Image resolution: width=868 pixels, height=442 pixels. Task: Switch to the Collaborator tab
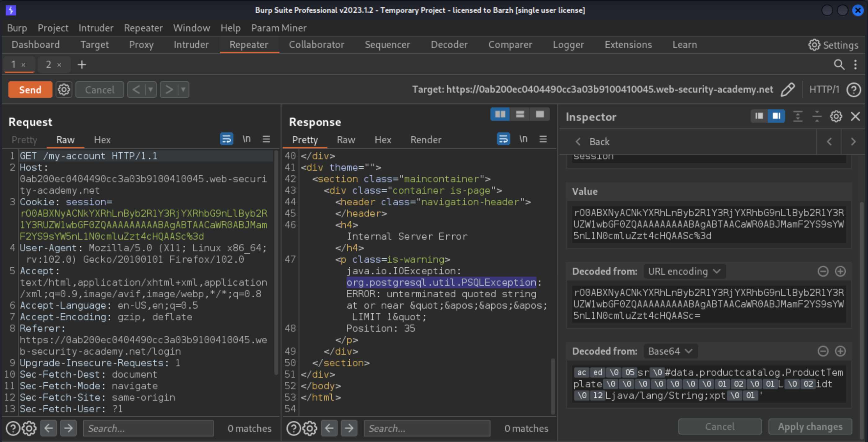[x=317, y=45]
